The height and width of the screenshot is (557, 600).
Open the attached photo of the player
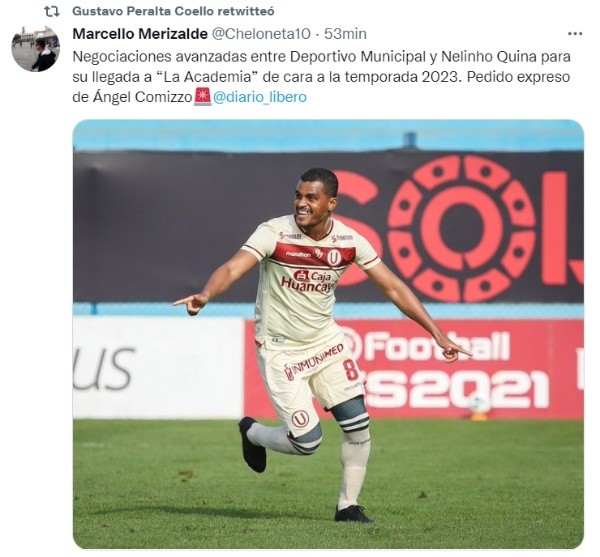[x=328, y=334]
